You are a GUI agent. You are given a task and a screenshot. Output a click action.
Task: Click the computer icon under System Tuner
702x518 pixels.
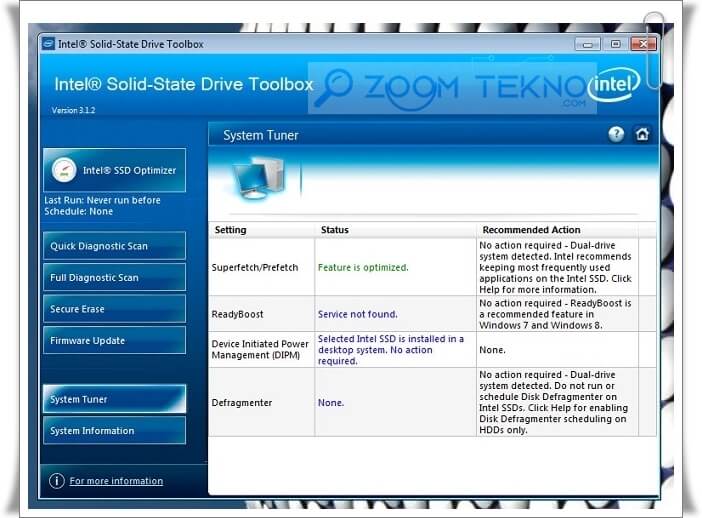click(x=257, y=179)
